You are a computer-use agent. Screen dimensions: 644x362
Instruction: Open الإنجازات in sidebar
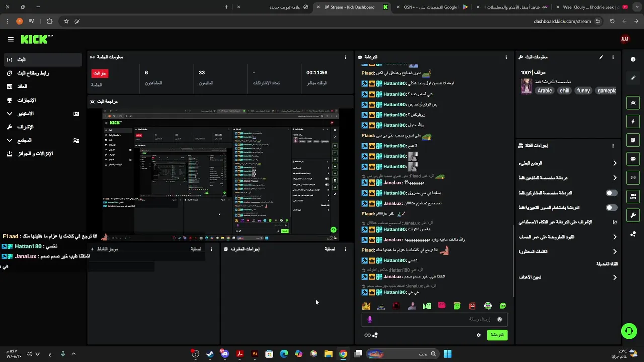(x=43, y=100)
